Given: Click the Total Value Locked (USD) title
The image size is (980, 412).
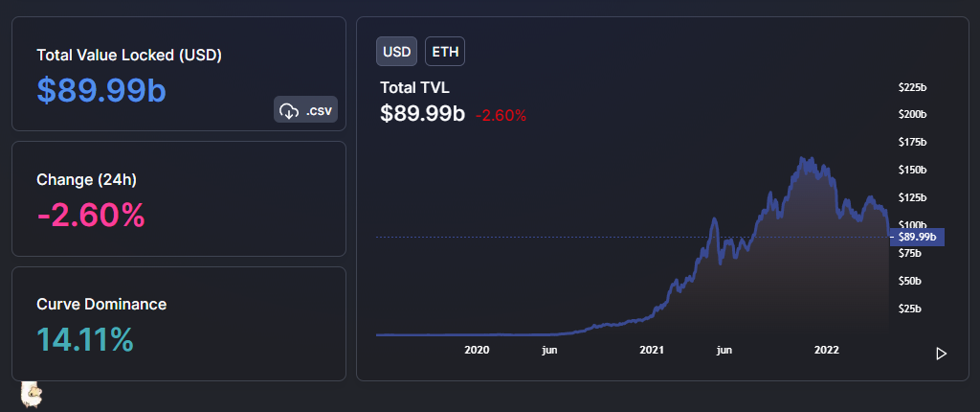Looking at the screenshot, I should pos(129,55).
